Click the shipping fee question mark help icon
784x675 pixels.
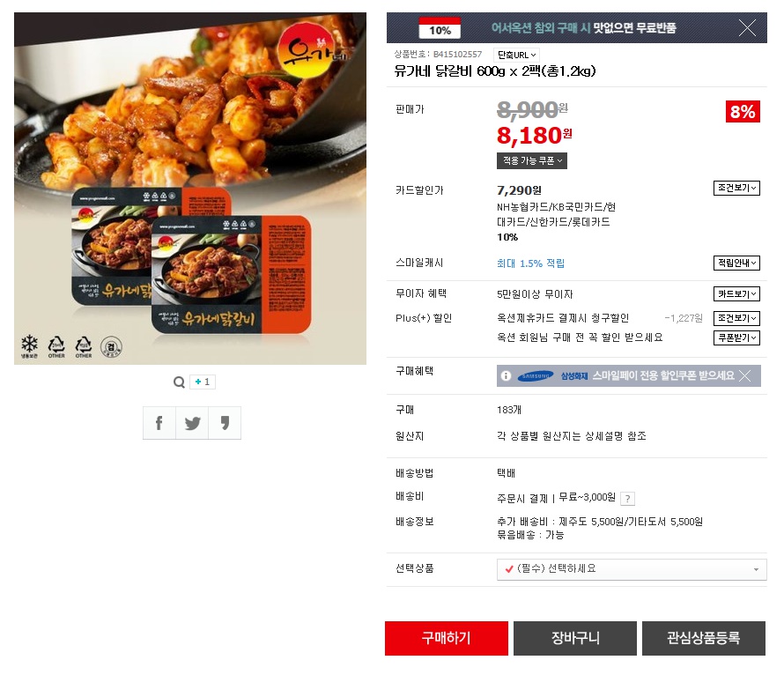(627, 499)
